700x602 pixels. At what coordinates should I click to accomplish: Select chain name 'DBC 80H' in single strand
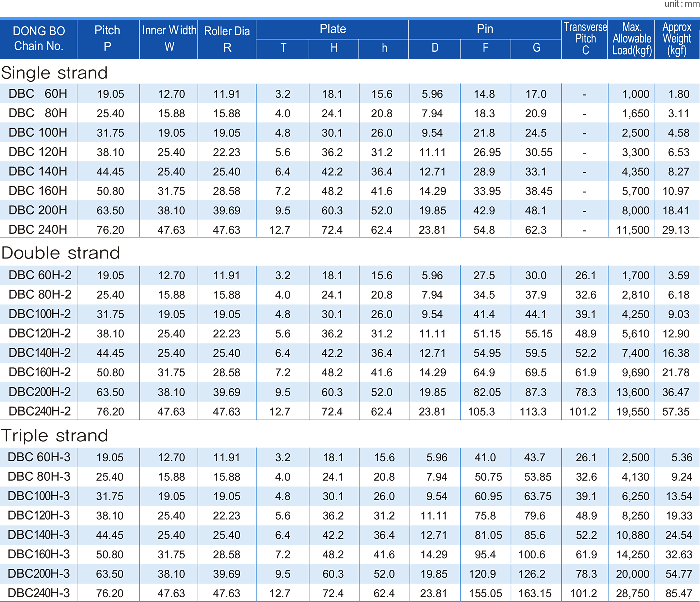(x=38, y=113)
